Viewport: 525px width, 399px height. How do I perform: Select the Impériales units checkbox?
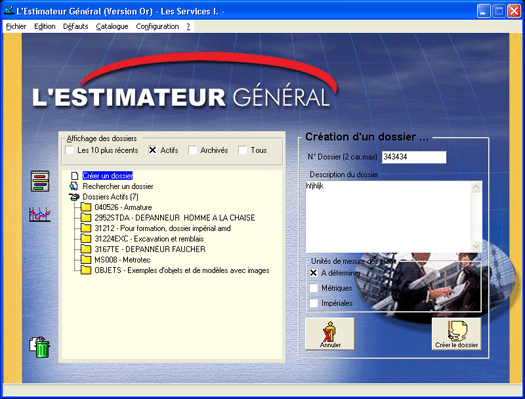[x=313, y=303]
